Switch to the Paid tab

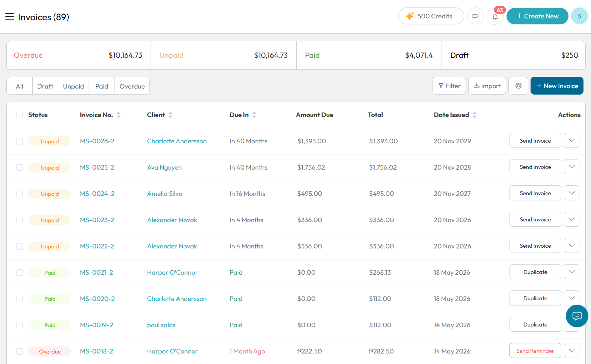click(x=102, y=86)
